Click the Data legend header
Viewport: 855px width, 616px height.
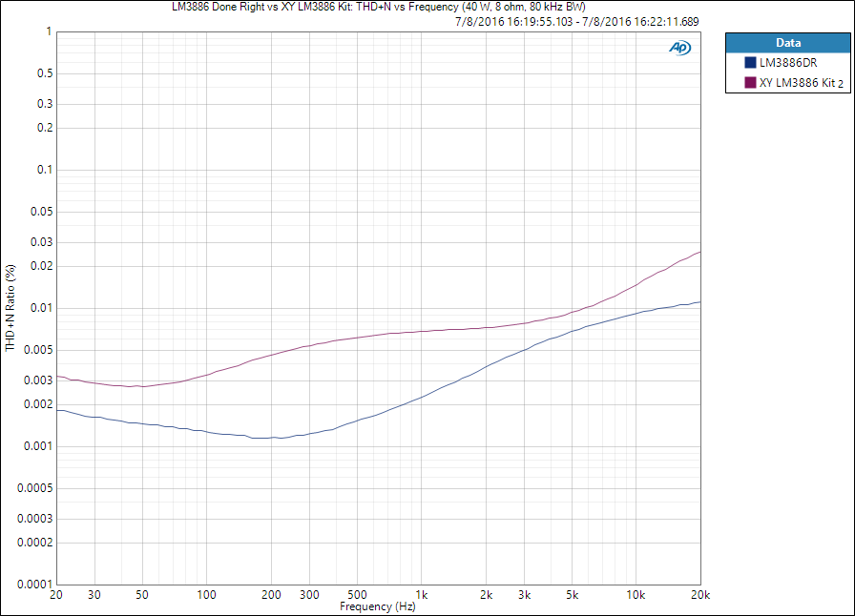coord(788,43)
